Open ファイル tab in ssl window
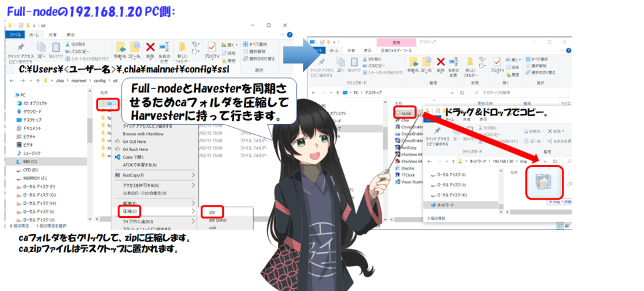Screen dimensions: 644x291 [15, 35]
